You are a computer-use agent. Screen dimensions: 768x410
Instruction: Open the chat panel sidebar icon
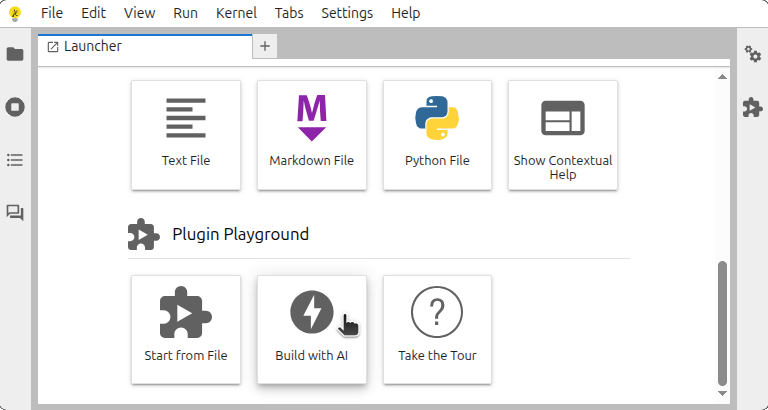15,213
